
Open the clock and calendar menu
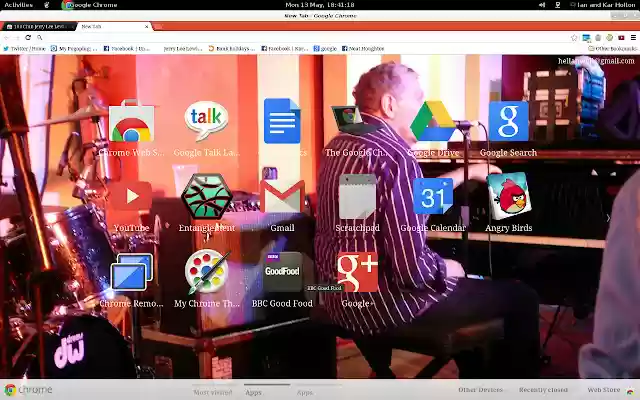(320, 5)
